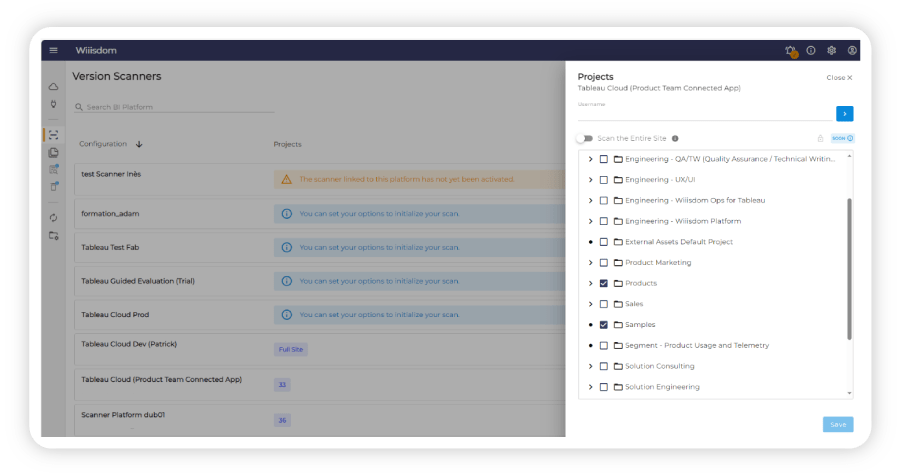Click the refresh sync icon in sidebar

pos(53,217)
